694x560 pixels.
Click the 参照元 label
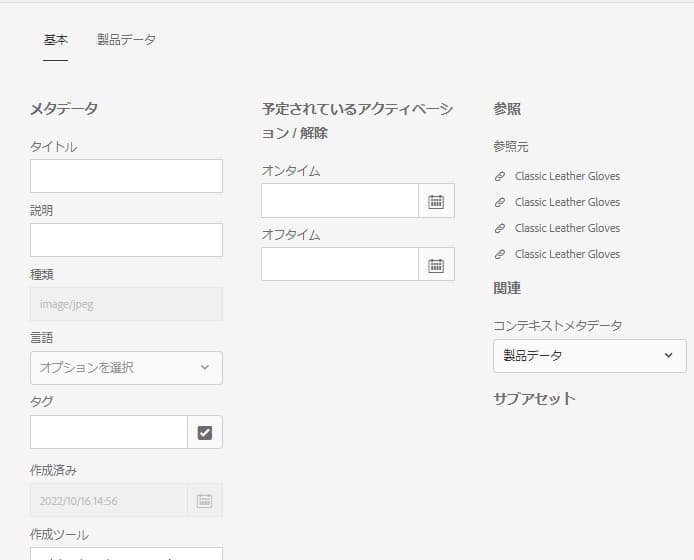point(511,147)
